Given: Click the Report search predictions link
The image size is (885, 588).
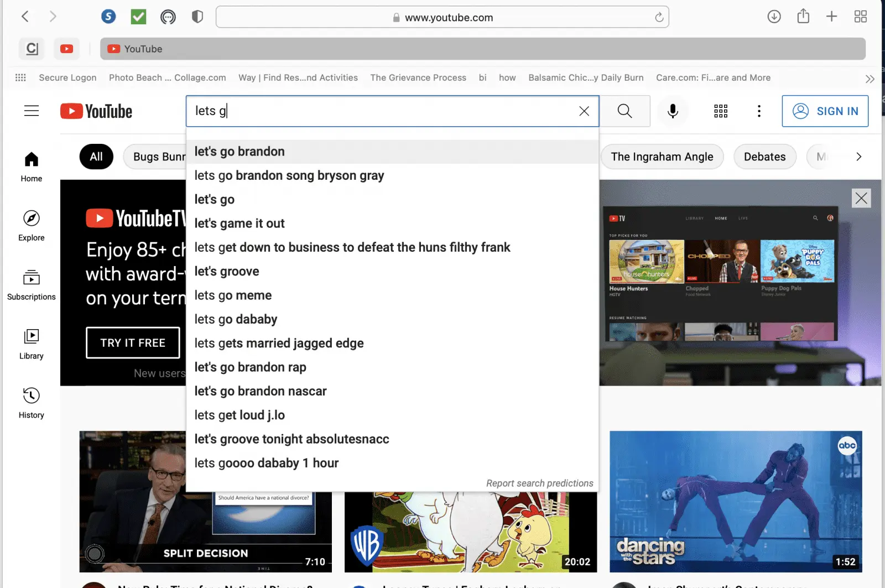Looking at the screenshot, I should tap(539, 483).
